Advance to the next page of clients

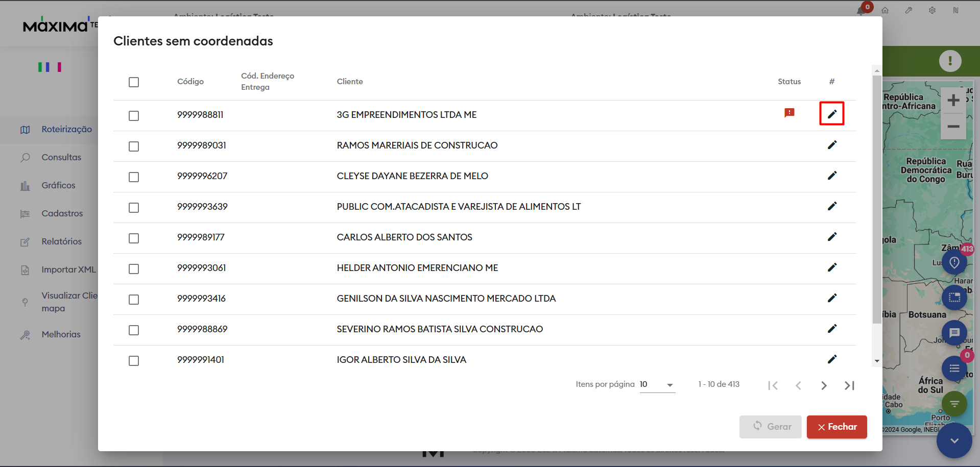tap(824, 385)
